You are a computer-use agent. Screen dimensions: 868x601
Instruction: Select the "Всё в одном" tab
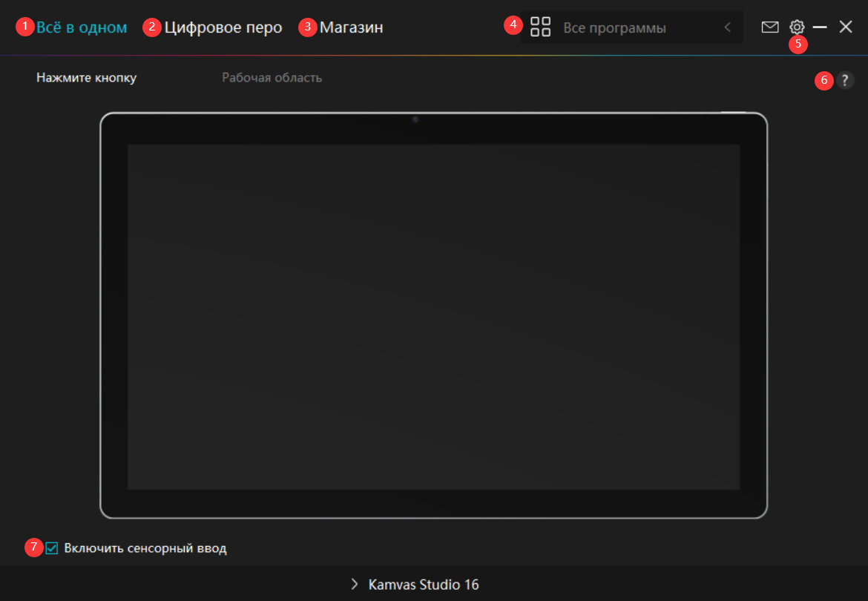[82, 27]
